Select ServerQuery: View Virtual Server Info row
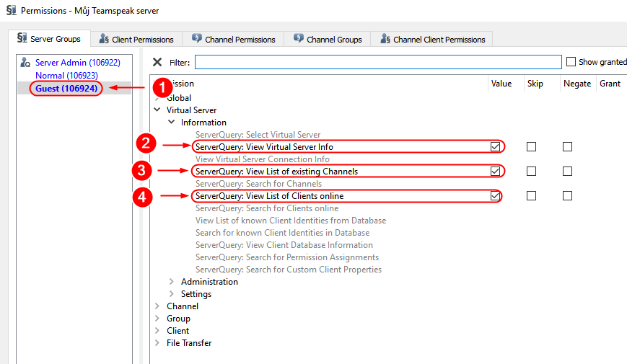 click(x=264, y=147)
